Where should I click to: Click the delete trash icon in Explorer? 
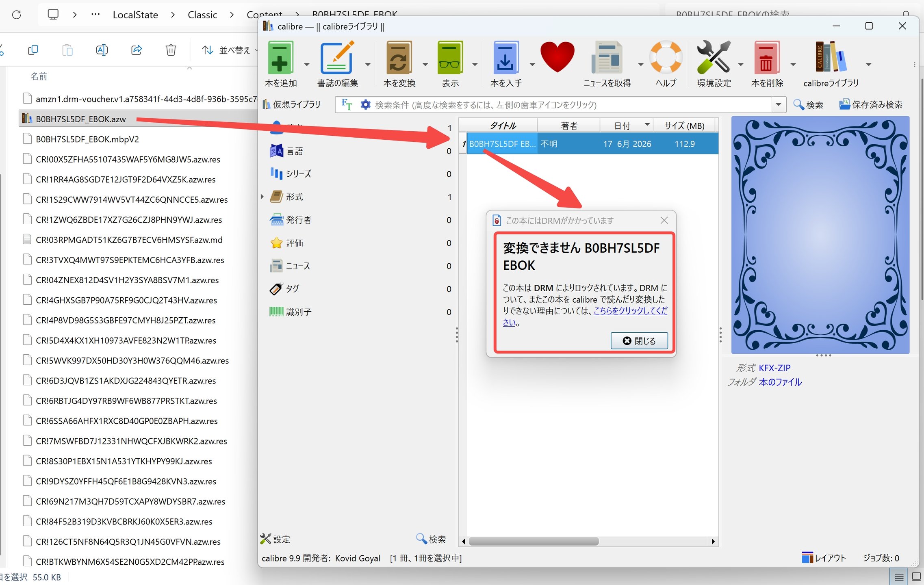[x=171, y=50]
